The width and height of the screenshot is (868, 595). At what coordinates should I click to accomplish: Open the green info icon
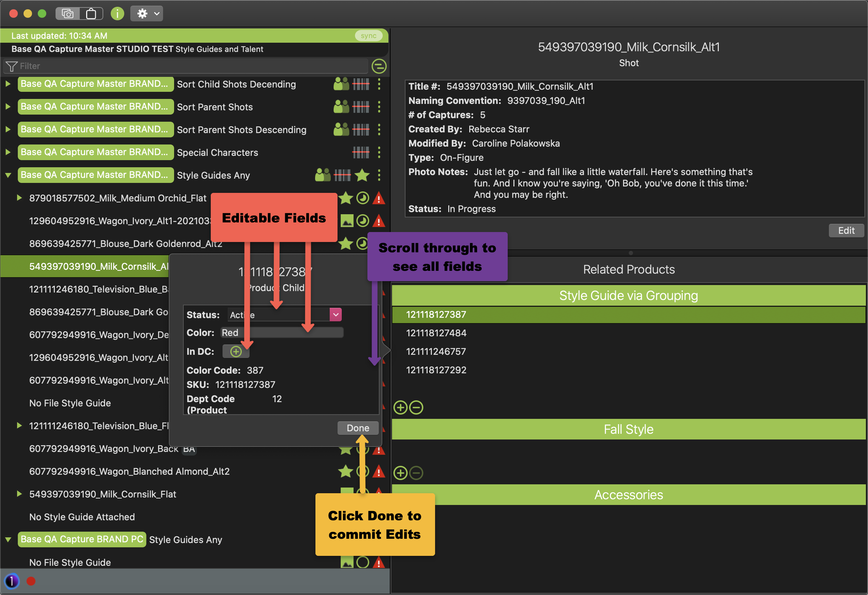click(117, 14)
